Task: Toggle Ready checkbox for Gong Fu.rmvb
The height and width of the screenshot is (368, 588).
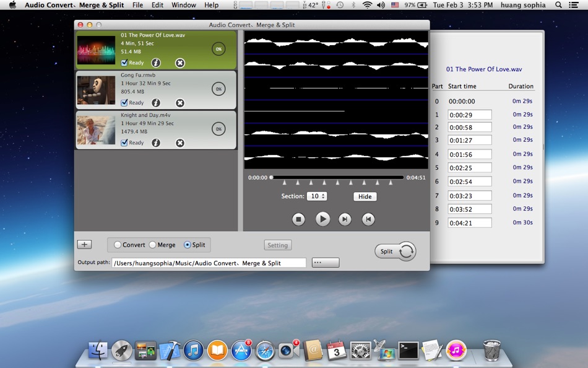Action: point(124,102)
